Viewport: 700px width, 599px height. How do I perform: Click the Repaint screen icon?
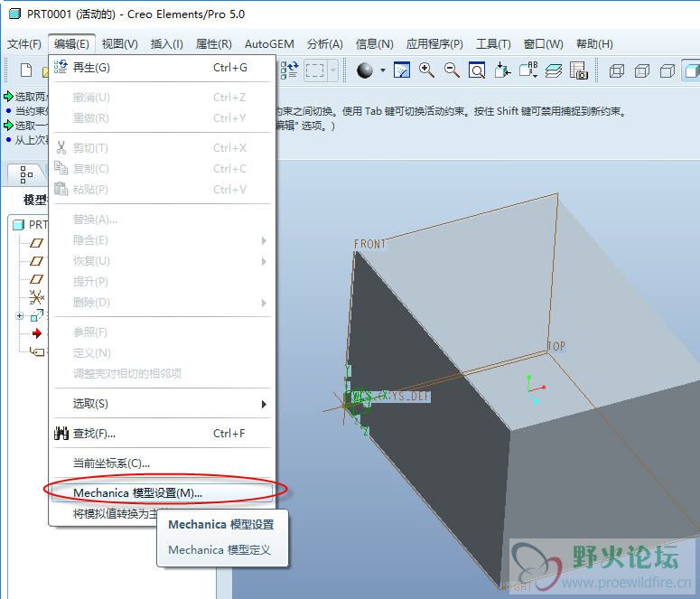pos(402,70)
